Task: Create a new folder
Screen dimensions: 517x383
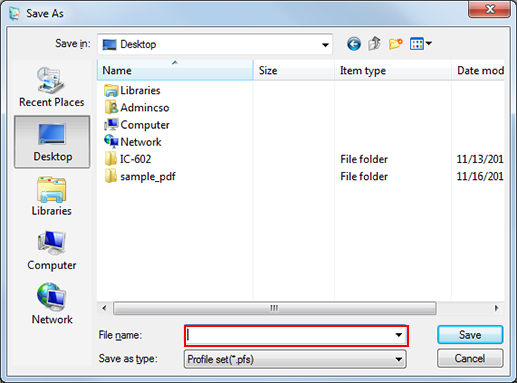Action: pyautogui.click(x=395, y=44)
